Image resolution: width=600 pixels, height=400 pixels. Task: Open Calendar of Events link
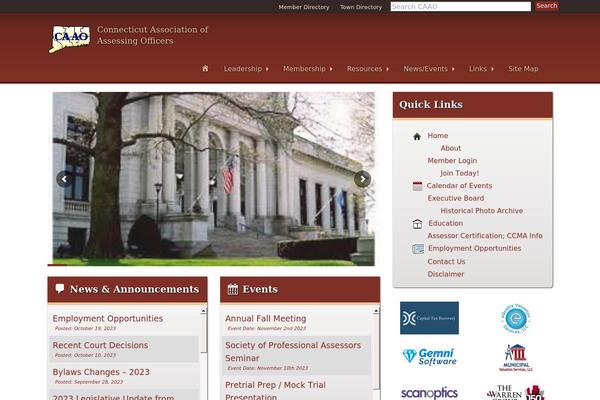[459, 186]
